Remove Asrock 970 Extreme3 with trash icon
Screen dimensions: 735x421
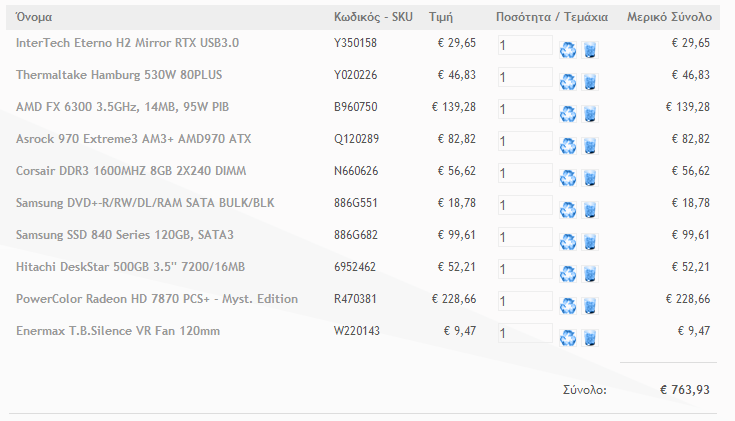point(590,146)
